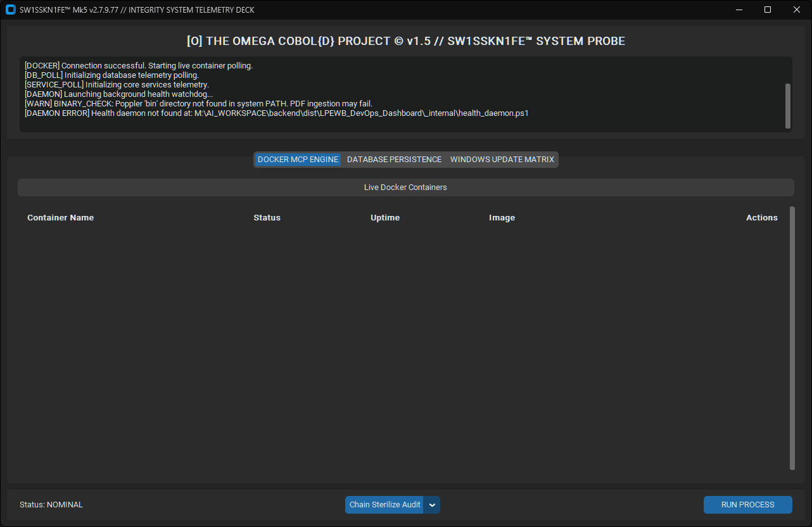Viewport: 812px width, 527px height.
Task: Click the log console scrollbar thumb
Action: [788, 106]
